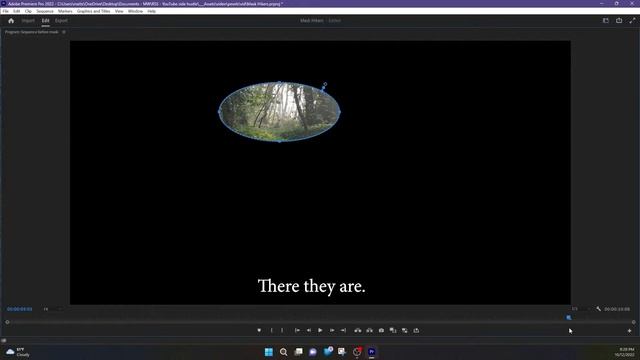Click the Comparison View icon
Screen dimensions: 640x360
tap(393, 331)
